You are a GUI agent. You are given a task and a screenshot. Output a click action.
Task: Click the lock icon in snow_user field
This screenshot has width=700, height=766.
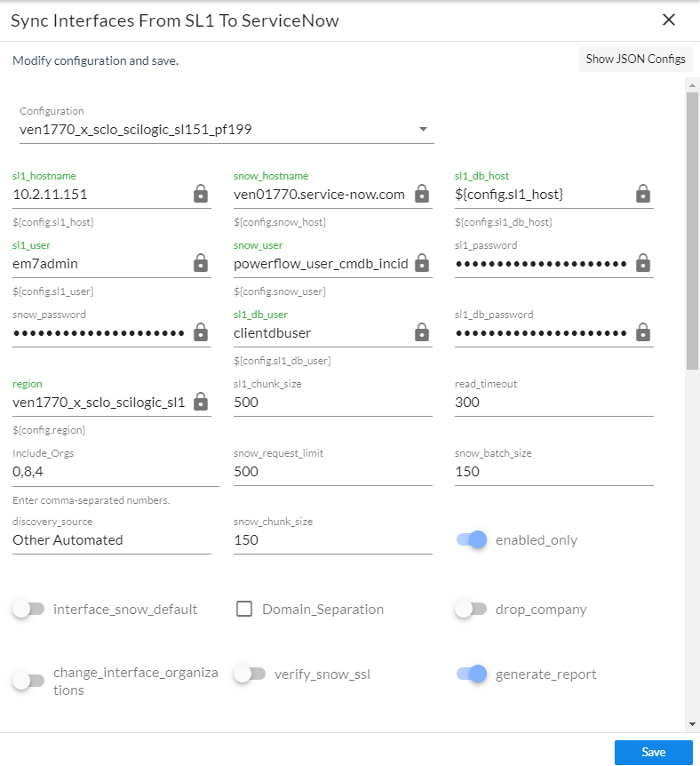click(x=422, y=263)
